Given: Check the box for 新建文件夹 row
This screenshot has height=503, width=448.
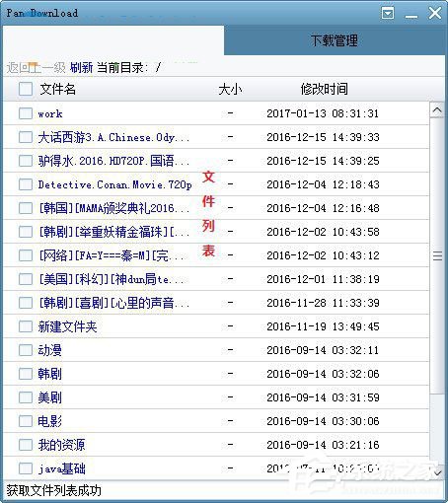Looking at the screenshot, I should (x=26, y=326).
